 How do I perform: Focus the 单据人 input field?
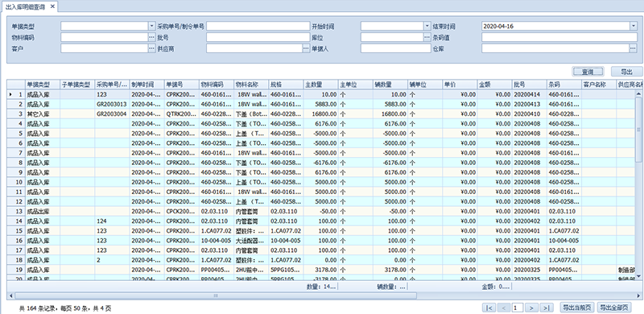pyautogui.click(x=395, y=48)
